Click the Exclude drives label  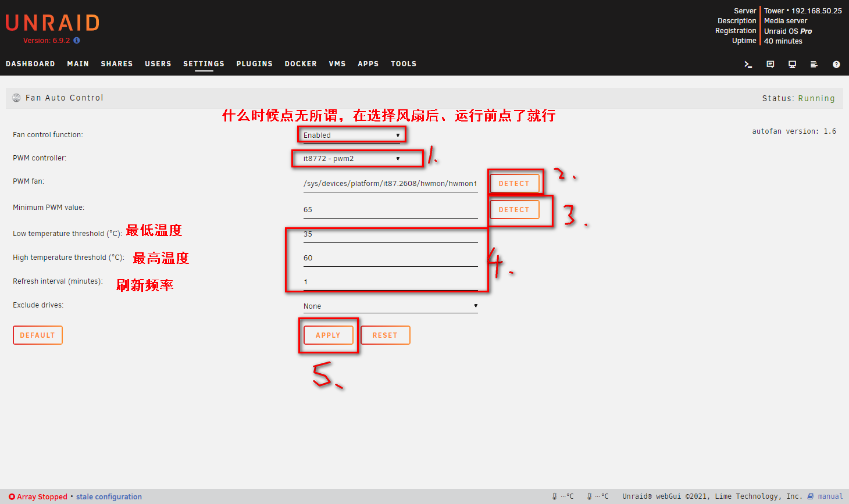click(x=38, y=305)
